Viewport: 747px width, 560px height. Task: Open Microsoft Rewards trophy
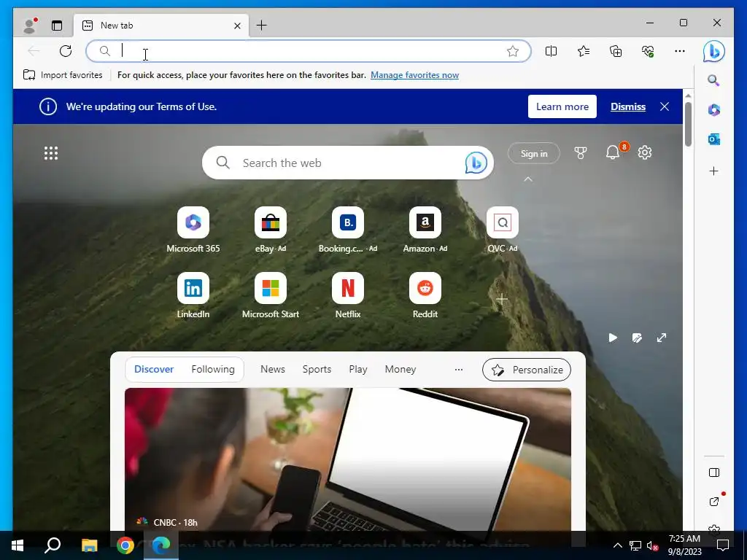[580, 153]
